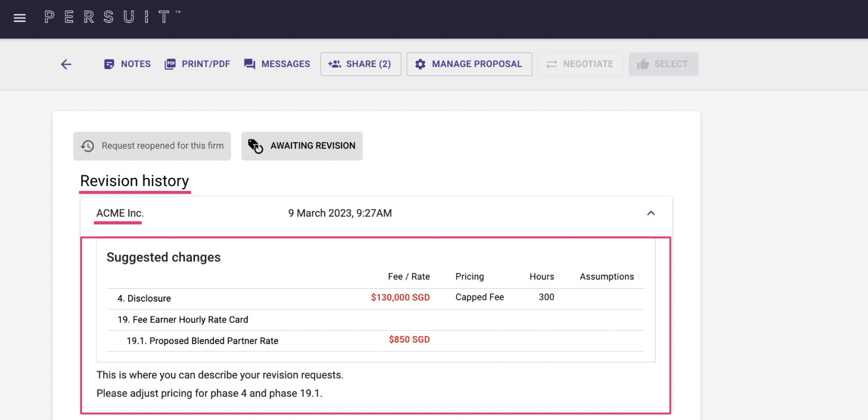The width and height of the screenshot is (868, 420).
Task: Click the sticky note Notes icon
Action: point(109,64)
